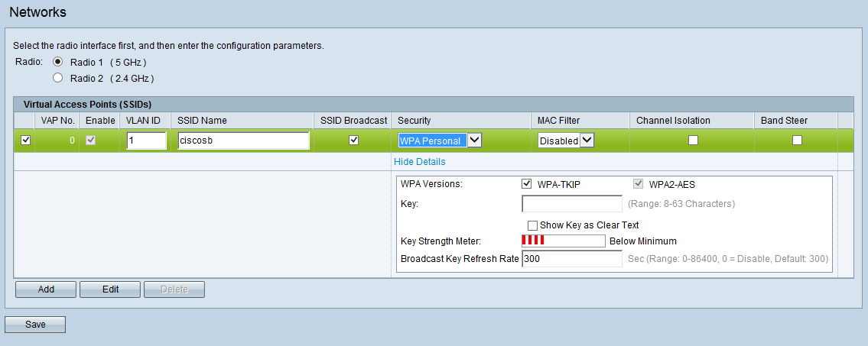The width and height of the screenshot is (868, 346).
Task: Uncheck the SSID Broadcast checkbox
Action: [x=353, y=141]
